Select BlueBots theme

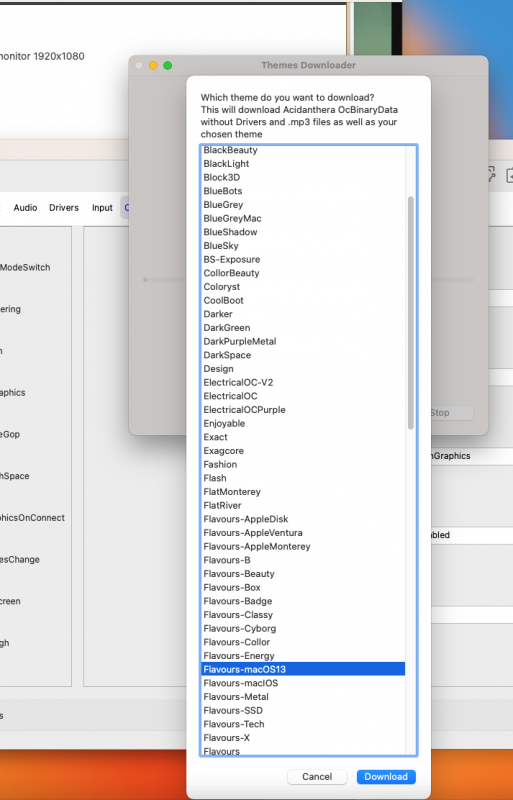pyautogui.click(x=303, y=191)
